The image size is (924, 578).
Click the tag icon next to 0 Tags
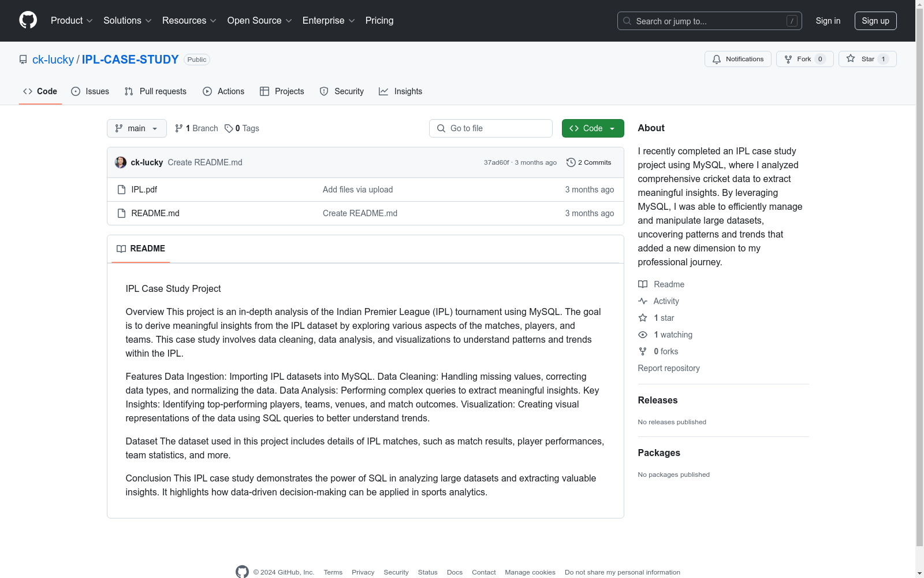coord(229,128)
